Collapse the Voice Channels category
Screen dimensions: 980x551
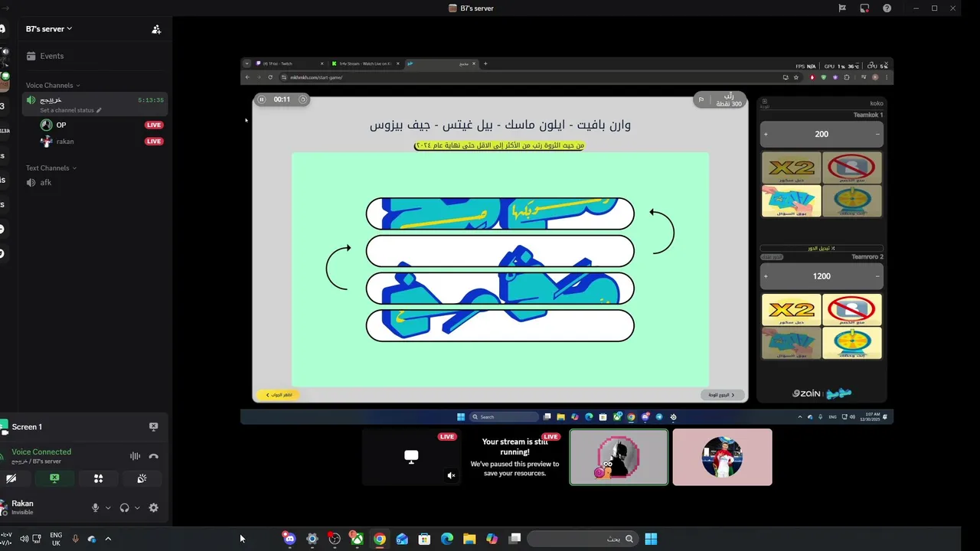(53, 86)
